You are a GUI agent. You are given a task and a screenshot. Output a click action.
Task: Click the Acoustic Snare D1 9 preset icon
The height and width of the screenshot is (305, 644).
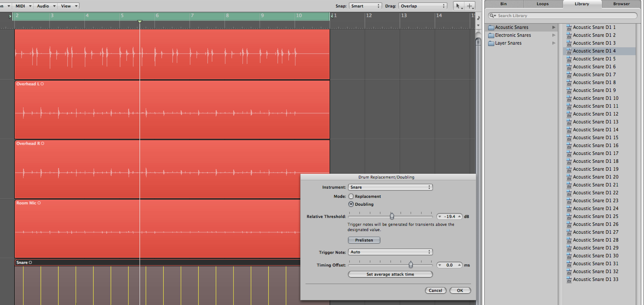pos(569,90)
